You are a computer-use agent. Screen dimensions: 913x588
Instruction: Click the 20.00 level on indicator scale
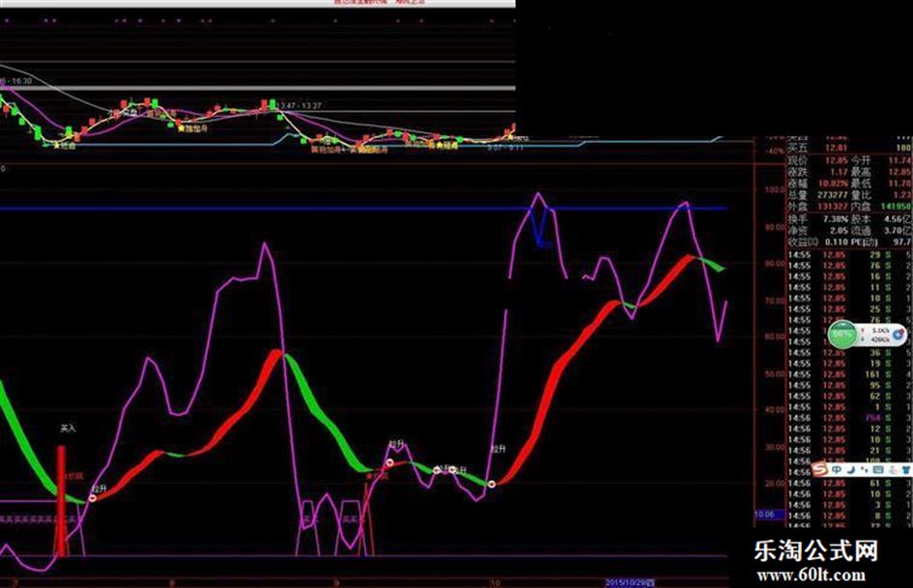point(774,483)
